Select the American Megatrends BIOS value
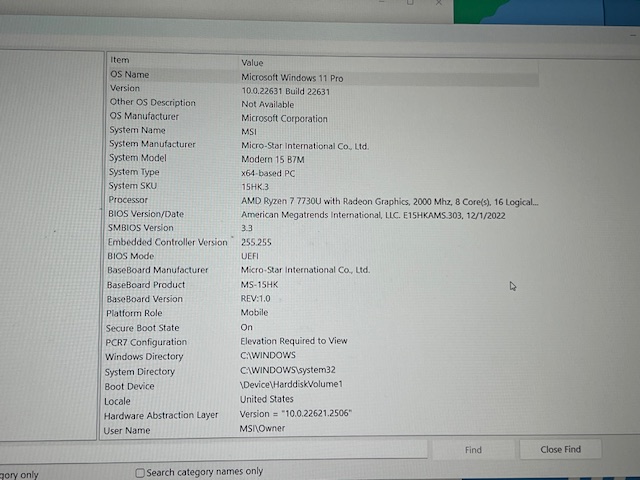This screenshot has height=480, width=640. pyautogui.click(x=373, y=215)
